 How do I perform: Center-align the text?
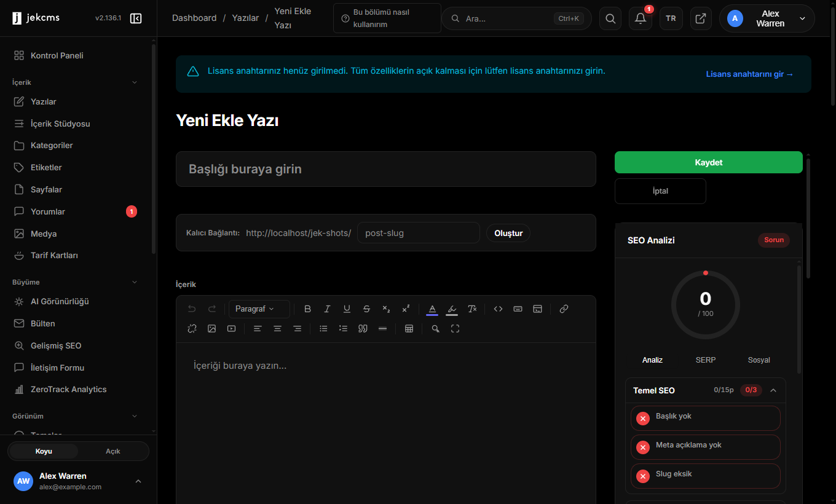click(x=278, y=329)
